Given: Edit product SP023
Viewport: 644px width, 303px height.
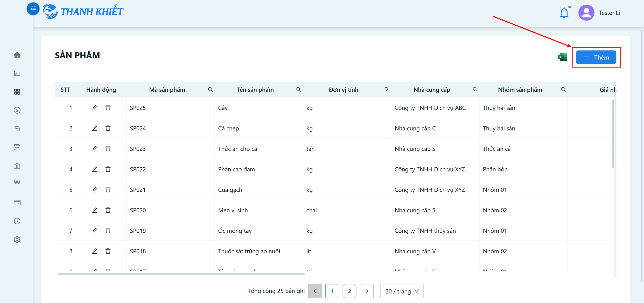Looking at the screenshot, I should 94,149.
